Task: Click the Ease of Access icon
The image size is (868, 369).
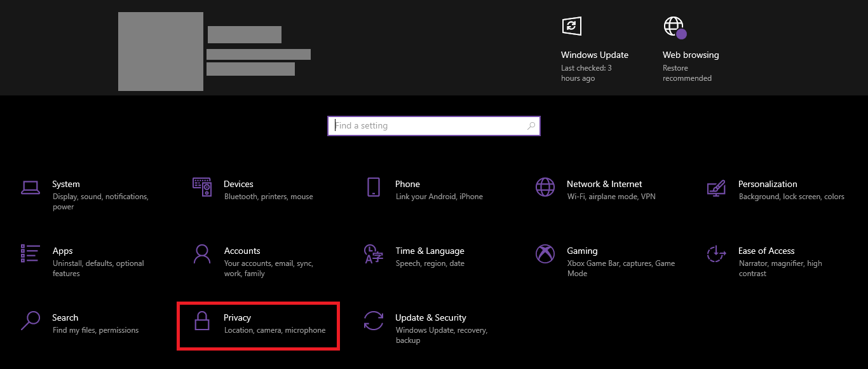Action: 716,254
